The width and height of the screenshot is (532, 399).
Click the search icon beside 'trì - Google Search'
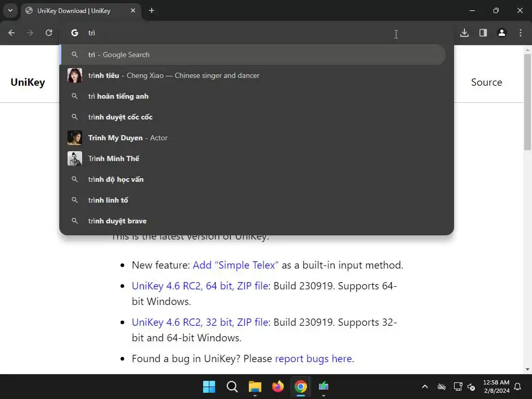click(x=75, y=55)
